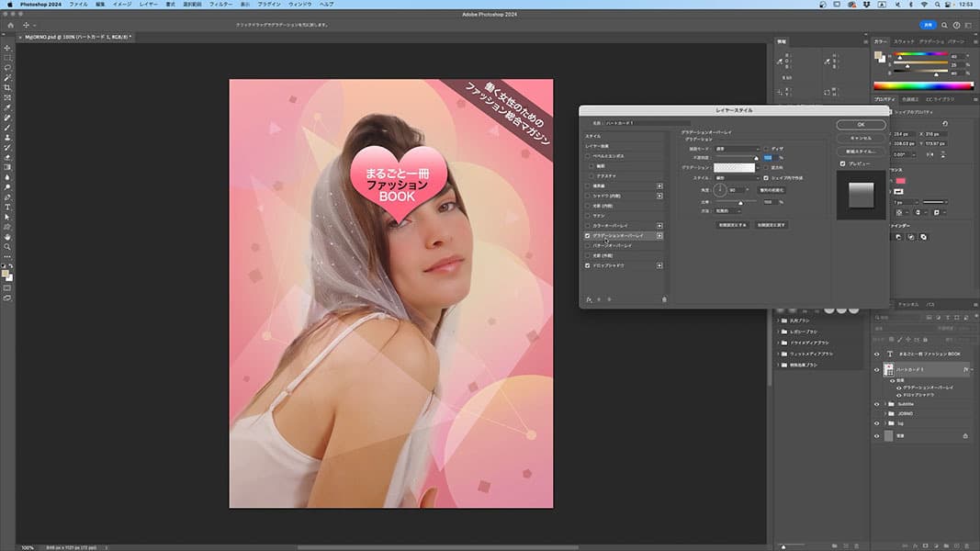Image resolution: width=980 pixels, height=551 pixels.
Task: Select the Crop tool
Action: click(x=7, y=87)
